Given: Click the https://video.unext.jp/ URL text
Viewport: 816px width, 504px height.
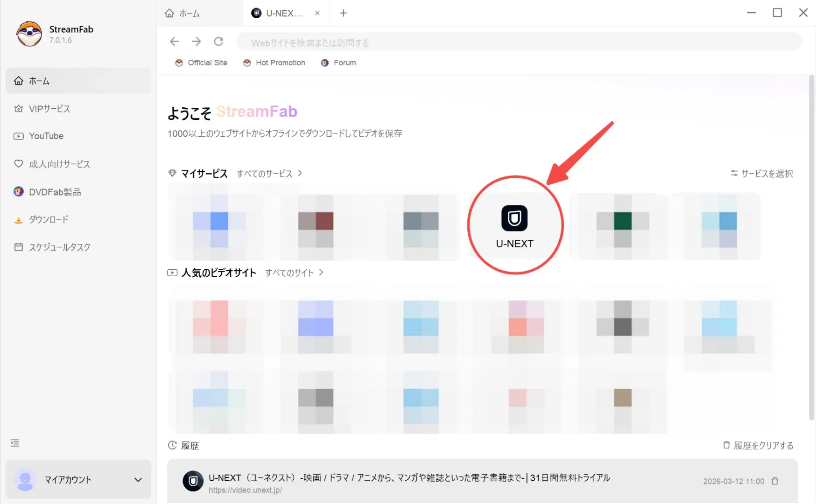Looking at the screenshot, I should point(245,490).
